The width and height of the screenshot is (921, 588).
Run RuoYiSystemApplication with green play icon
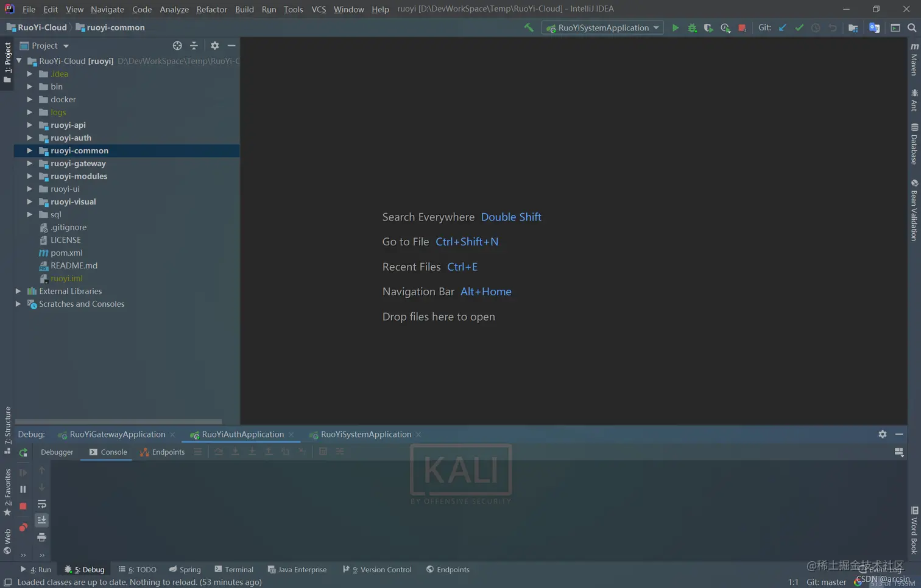click(x=675, y=27)
